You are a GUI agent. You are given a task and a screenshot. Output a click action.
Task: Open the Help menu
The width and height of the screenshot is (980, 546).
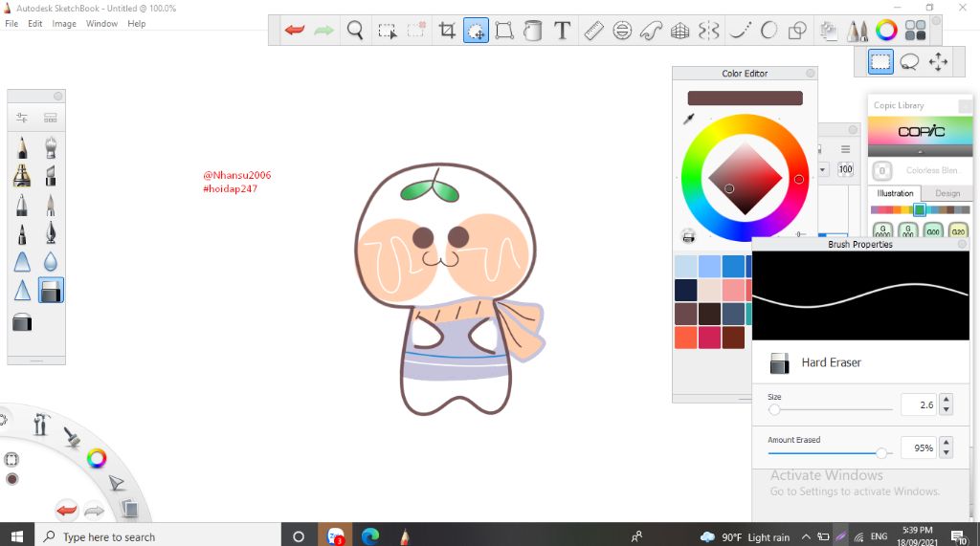tap(136, 24)
